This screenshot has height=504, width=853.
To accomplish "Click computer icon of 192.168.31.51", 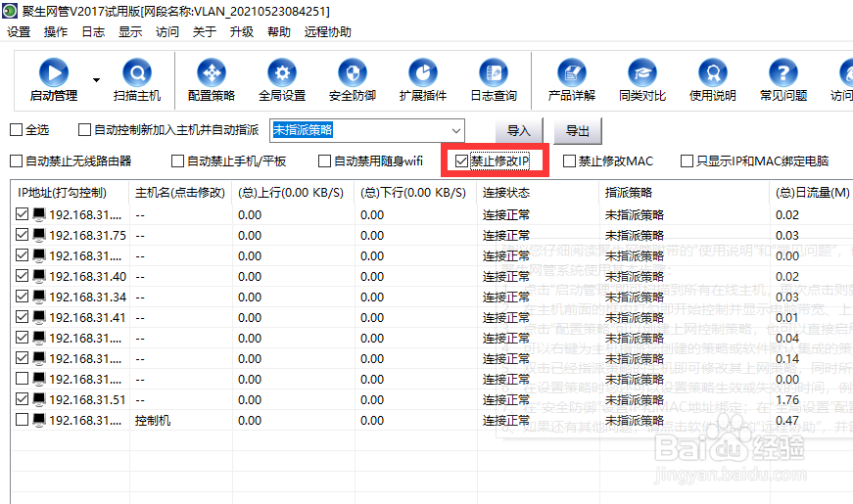I will coord(39,399).
